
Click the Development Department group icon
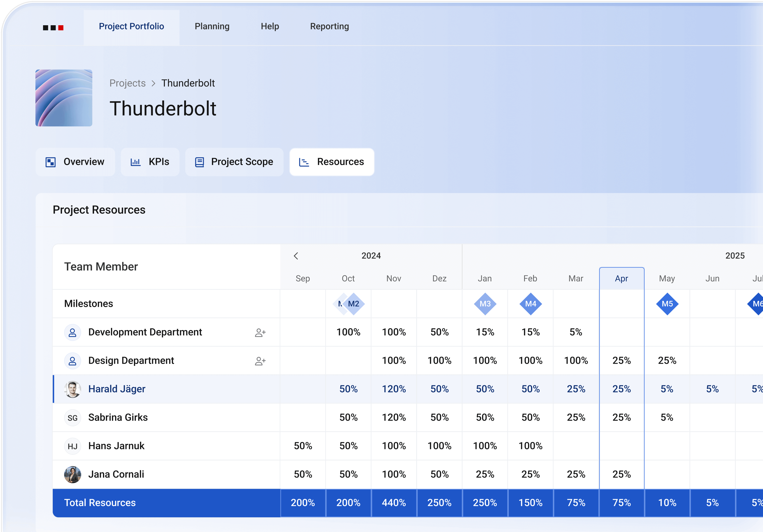point(73,332)
